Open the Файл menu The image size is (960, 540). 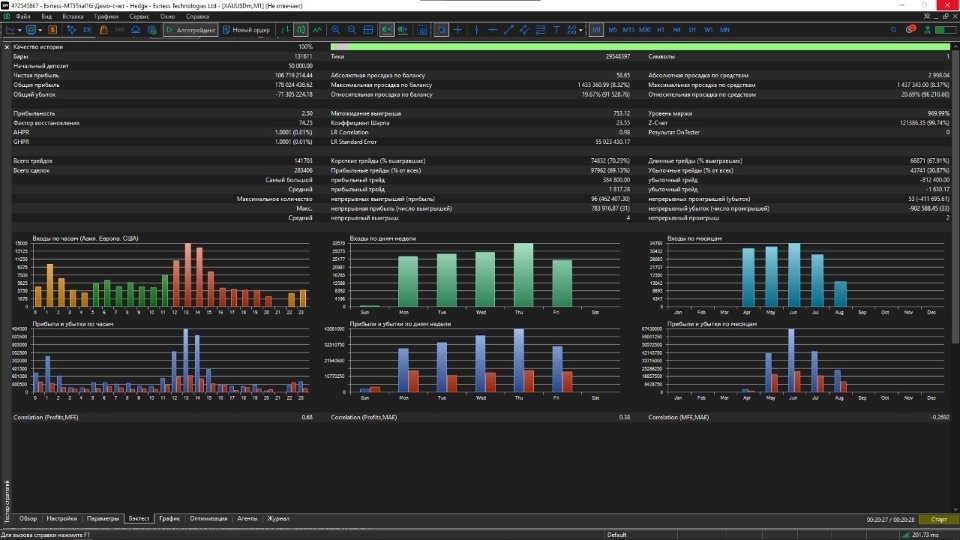(x=23, y=17)
